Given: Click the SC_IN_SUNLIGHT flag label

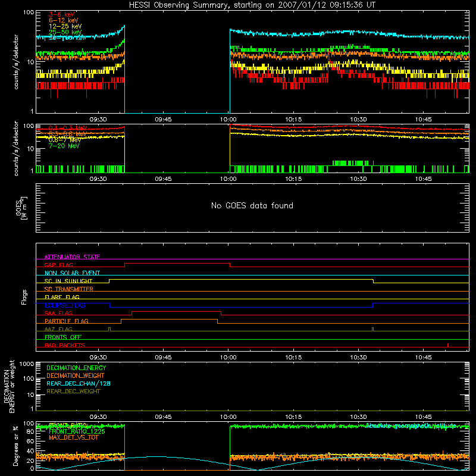Looking at the screenshot, I should pyautogui.click(x=68, y=281).
